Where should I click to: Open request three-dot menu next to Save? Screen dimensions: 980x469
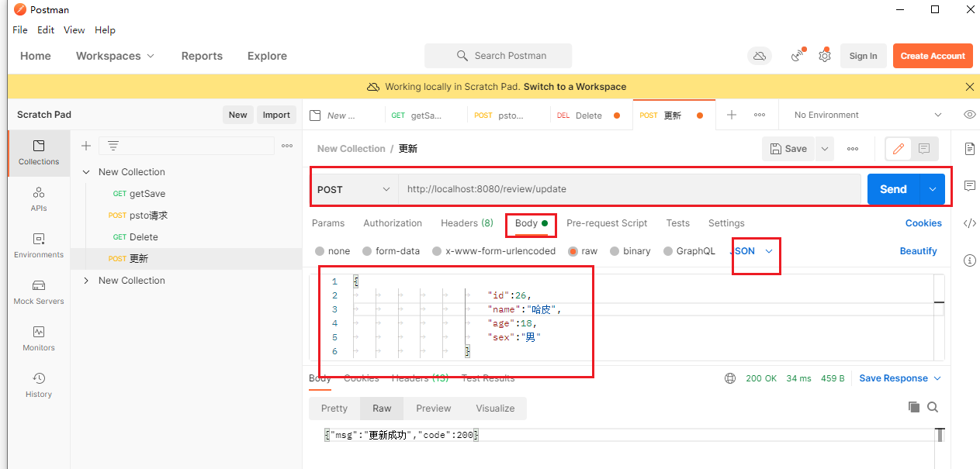853,149
